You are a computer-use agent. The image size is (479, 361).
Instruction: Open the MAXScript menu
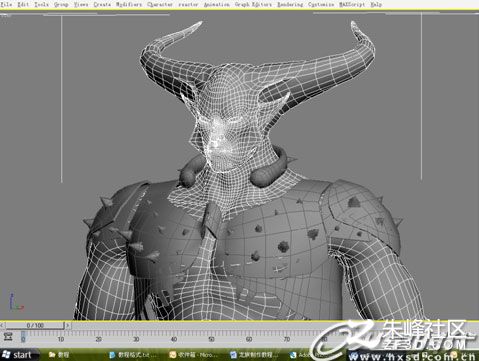pos(352,4)
